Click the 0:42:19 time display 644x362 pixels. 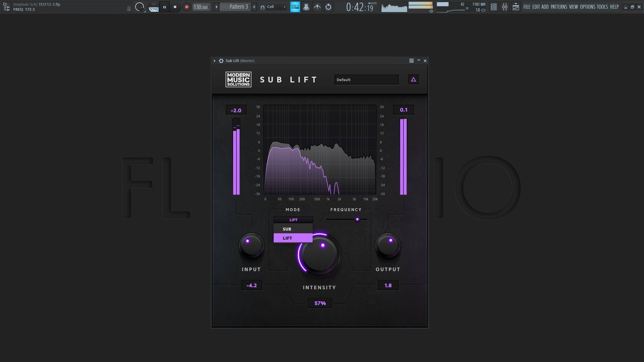click(x=360, y=7)
